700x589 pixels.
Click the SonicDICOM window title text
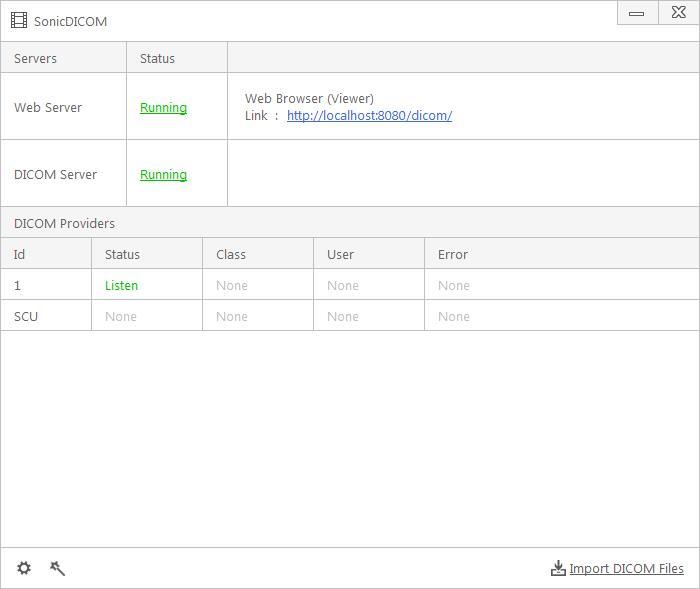click(x=71, y=21)
